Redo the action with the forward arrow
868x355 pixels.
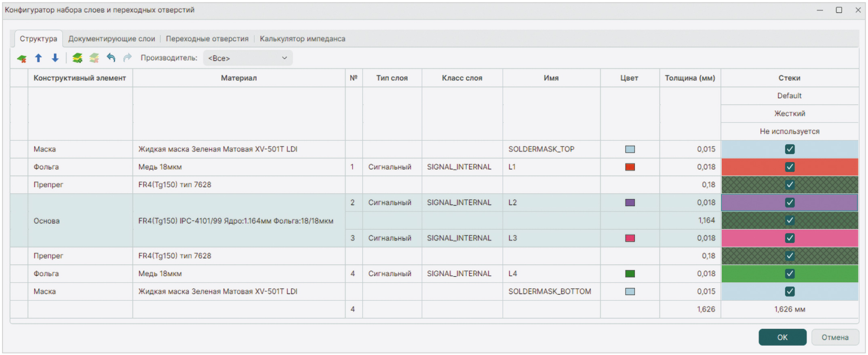(x=127, y=58)
